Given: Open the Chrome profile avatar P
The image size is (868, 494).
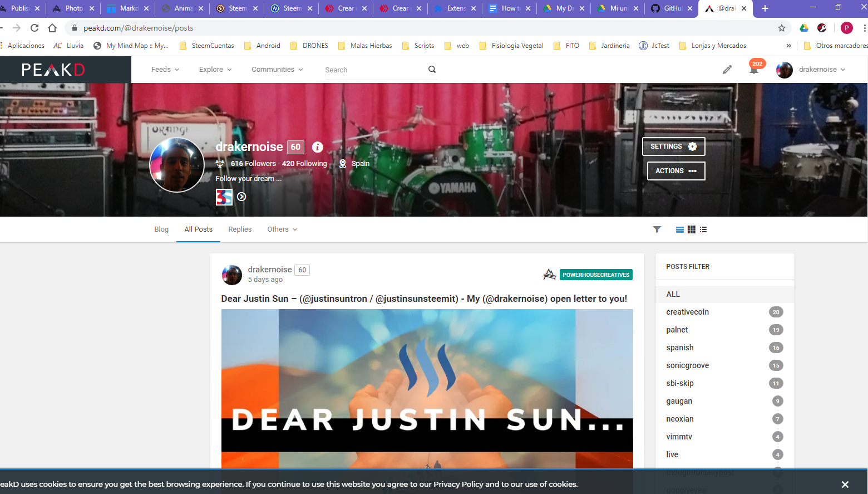Looking at the screenshot, I should (x=847, y=28).
